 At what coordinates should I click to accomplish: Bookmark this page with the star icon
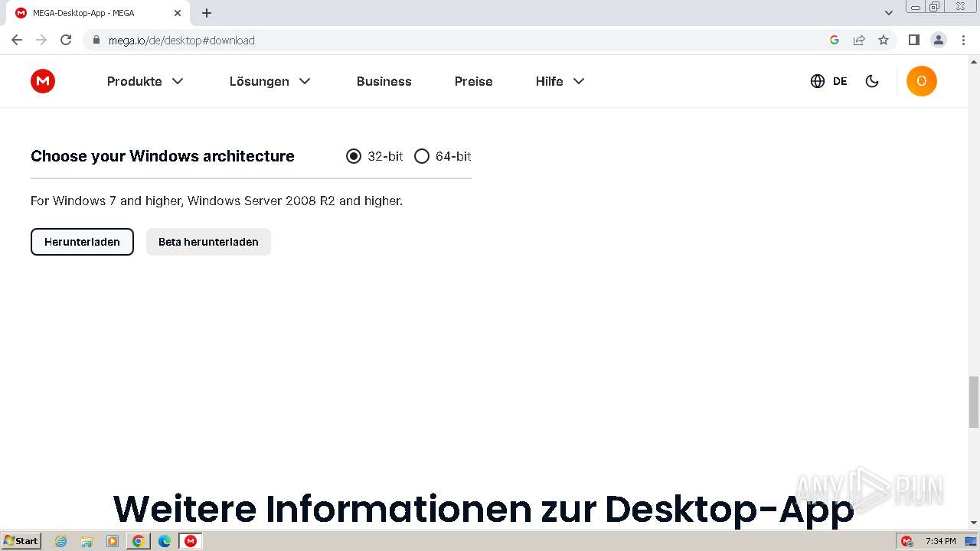point(884,40)
